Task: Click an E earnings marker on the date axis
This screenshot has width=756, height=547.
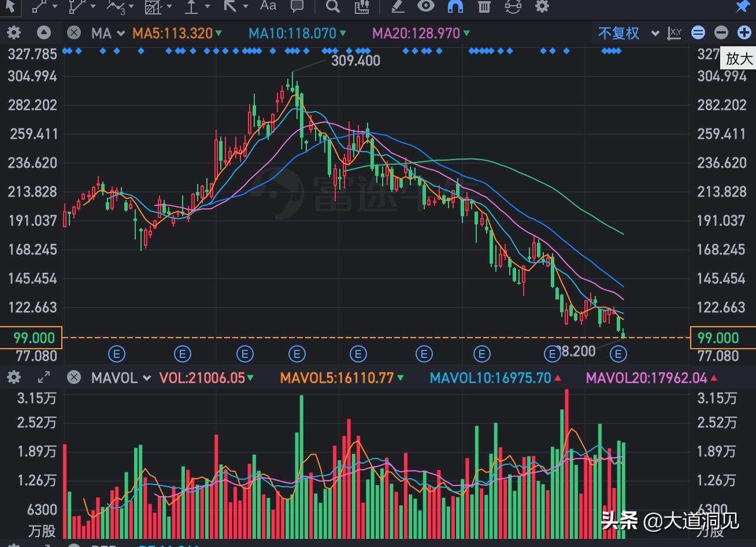Action: pos(117,353)
